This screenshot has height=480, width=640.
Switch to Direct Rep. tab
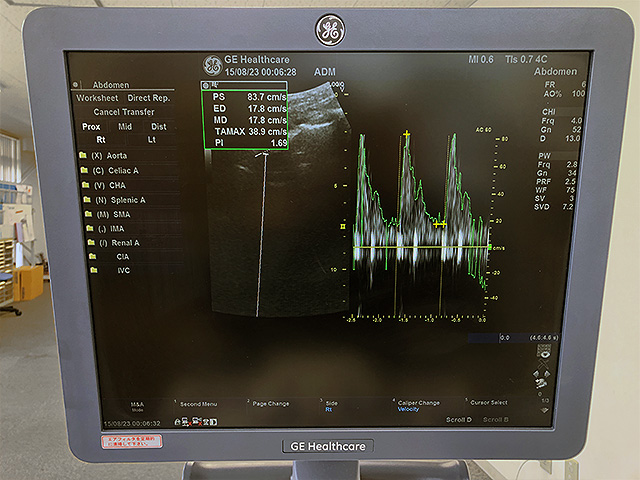tap(148, 99)
